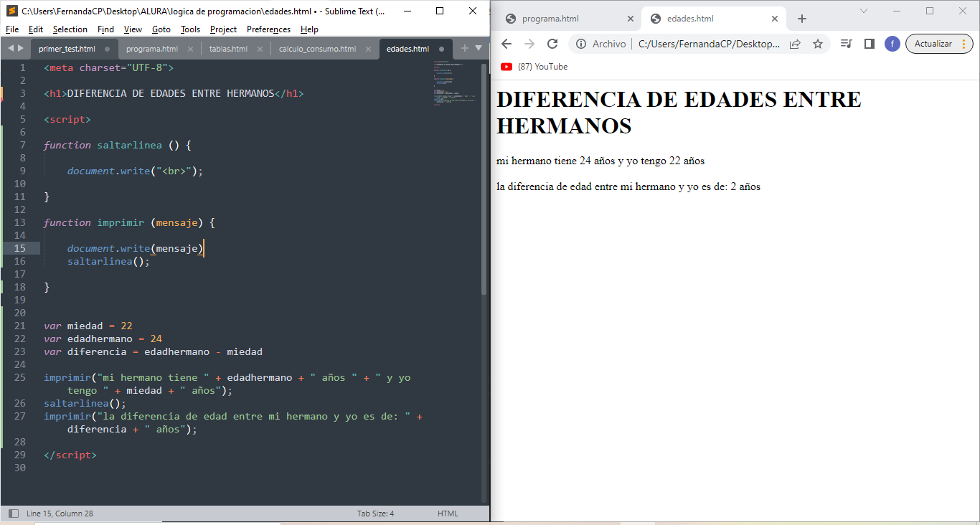Bookmark this page with star icon
Image resolution: width=980 pixels, height=525 pixels.
[818, 44]
